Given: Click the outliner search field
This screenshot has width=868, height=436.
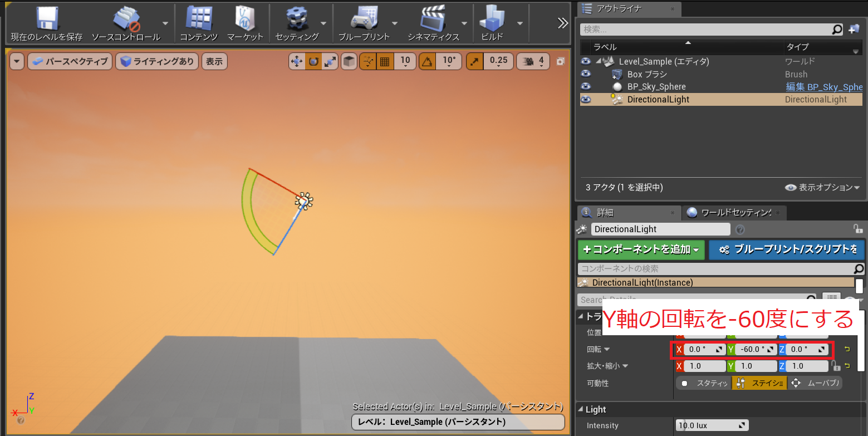Looking at the screenshot, I should pos(705,30).
